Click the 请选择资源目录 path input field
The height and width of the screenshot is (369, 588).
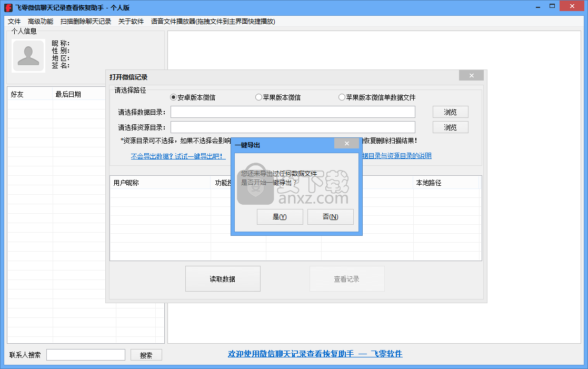(x=293, y=127)
